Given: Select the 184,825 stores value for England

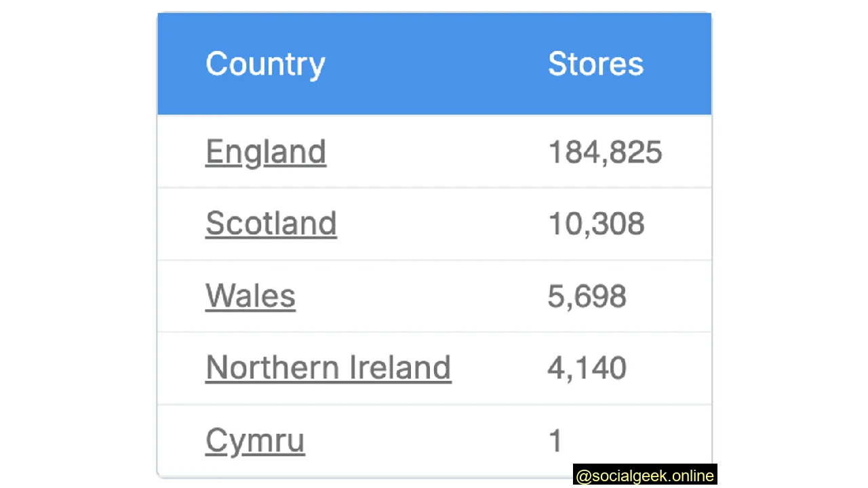Looking at the screenshot, I should click(605, 151).
